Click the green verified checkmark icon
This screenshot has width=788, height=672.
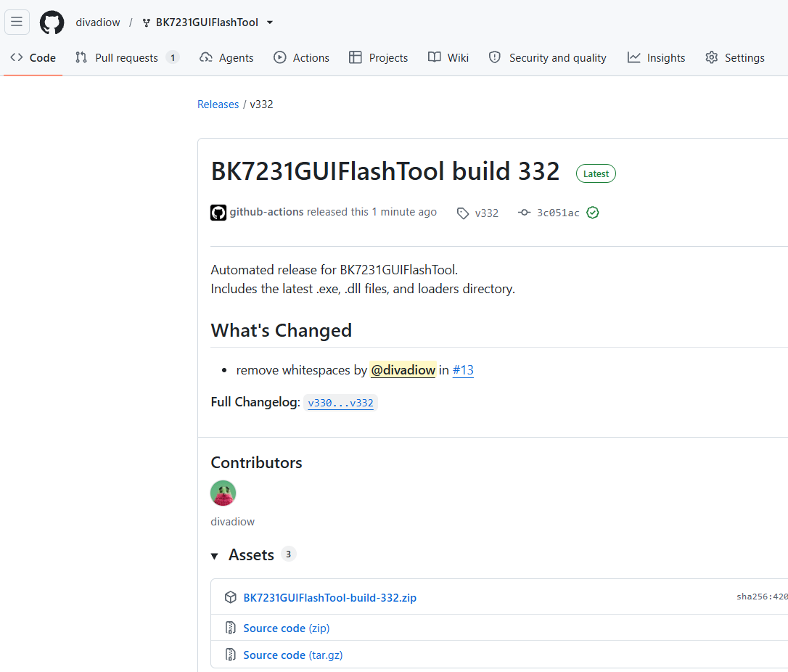pyautogui.click(x=593, y=213)
